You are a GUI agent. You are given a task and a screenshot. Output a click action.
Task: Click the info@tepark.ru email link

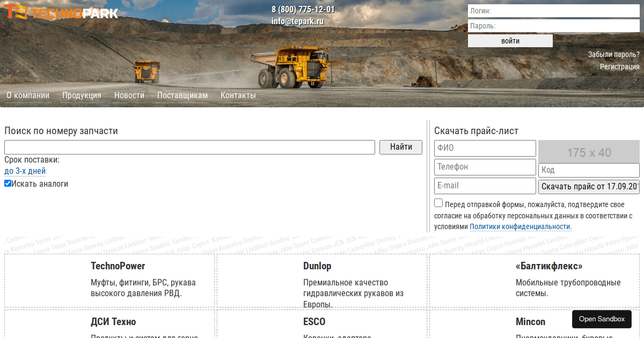[298, 21]
